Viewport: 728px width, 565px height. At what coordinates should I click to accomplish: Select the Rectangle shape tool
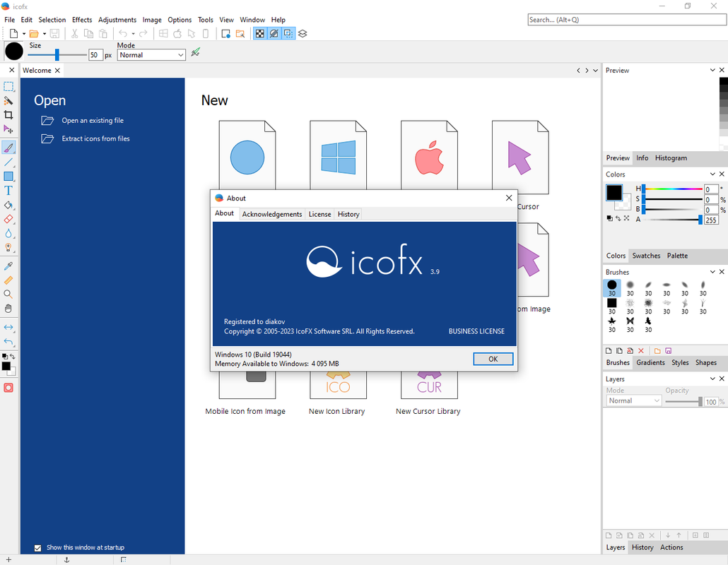[x=8, y=177]
